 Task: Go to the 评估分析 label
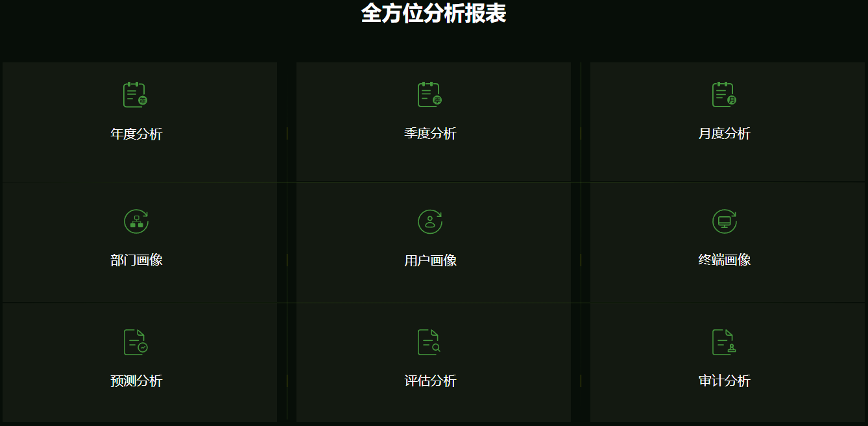coord(430,381)
